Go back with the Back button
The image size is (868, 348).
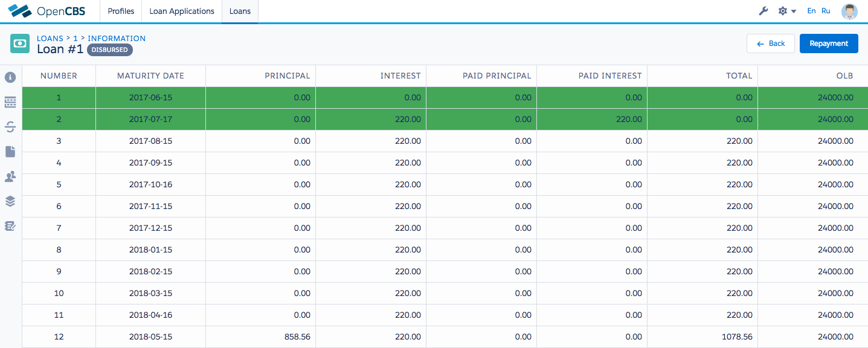coord(771,43)
